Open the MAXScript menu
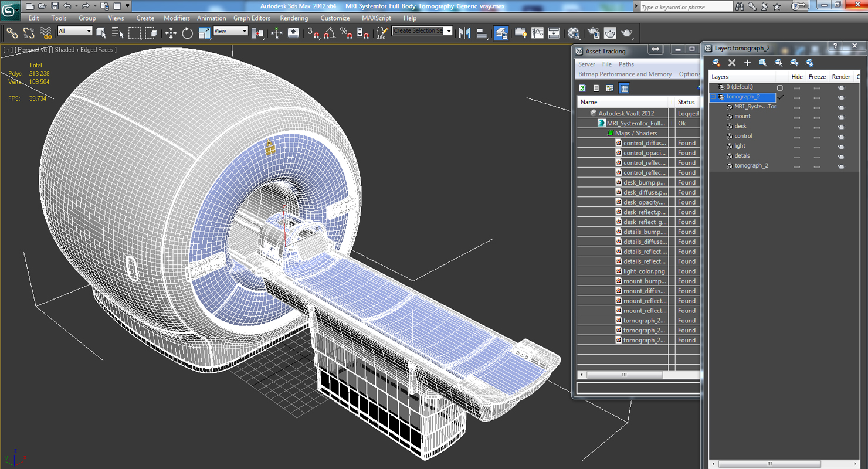Screen dimensions: 868x469 [x=377, y=18]
